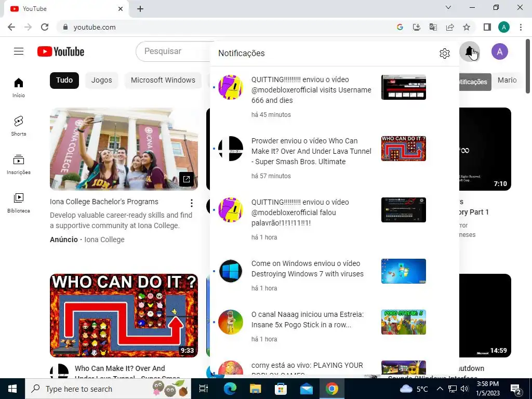This screenshot has height=399, width=532.
Task: Open File Explorer from taskbar
Action: 255,389
